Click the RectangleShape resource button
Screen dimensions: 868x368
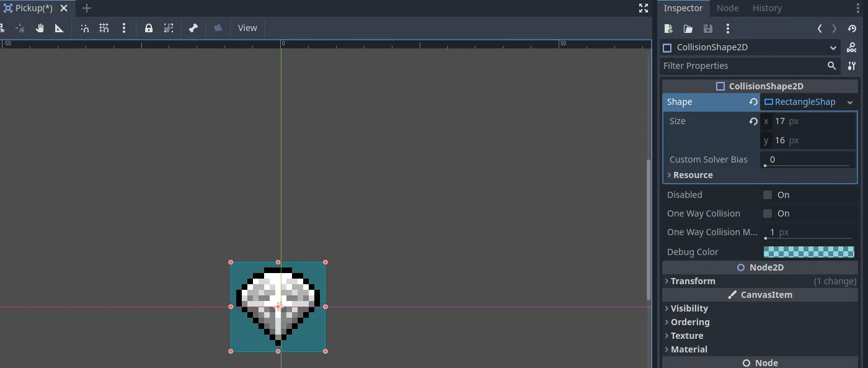(801, 102)
